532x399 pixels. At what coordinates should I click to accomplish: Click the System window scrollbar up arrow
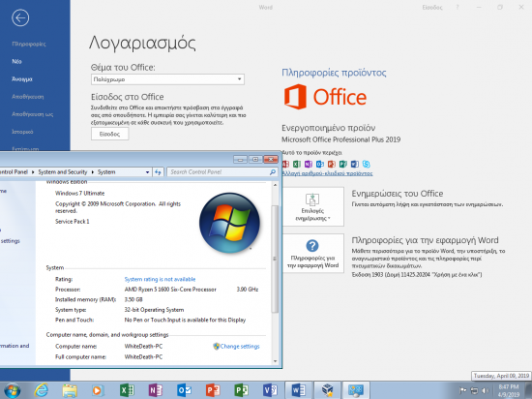(275, 185)
